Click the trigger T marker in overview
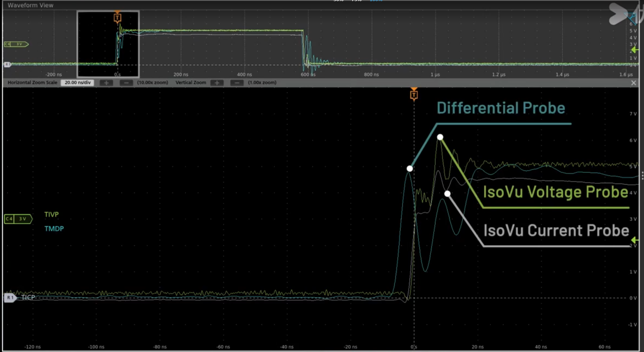This screenshot has width=644, height=352. (x=117, y=18)
